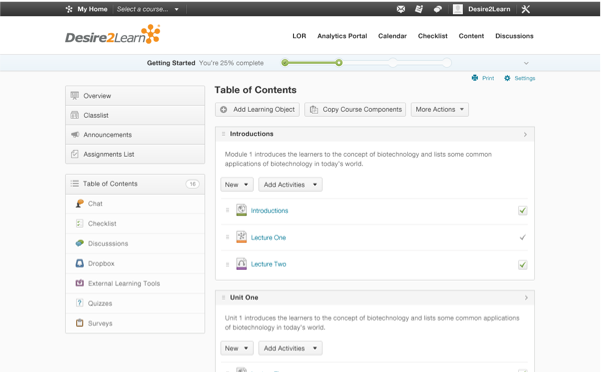Click the Introductions topic file icon
The width and height of the screenshot is (602, 372).
(x=241, y=210)
